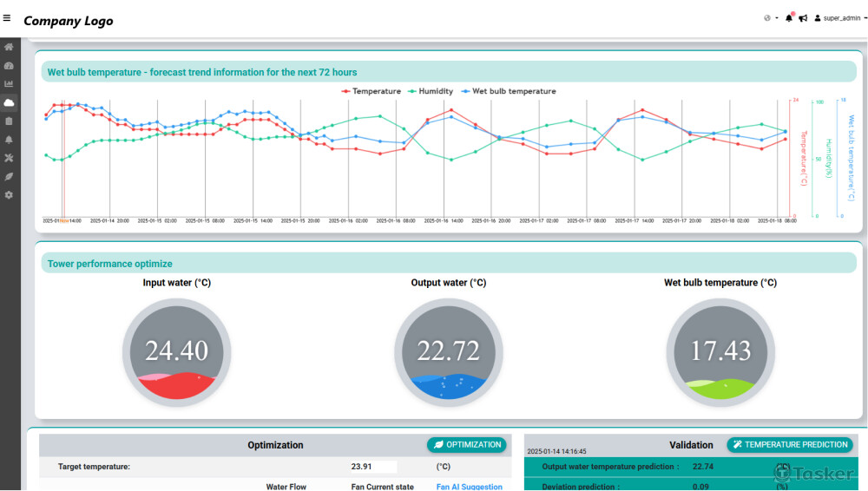
Task: Click the megaphone announcements icon
Action: [x=803, y=18]
